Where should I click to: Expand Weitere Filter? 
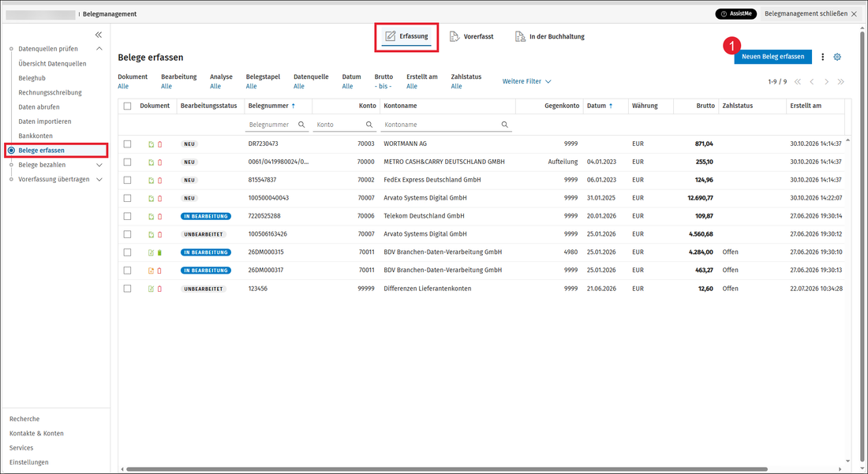(526, 81)
